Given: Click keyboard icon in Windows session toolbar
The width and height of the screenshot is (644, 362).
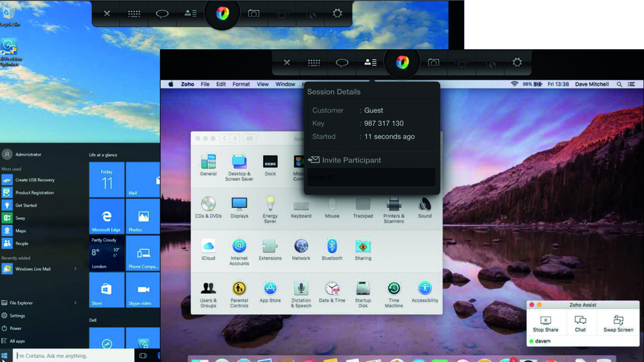Looking at the screenshot, I should pyautogui.click(x=134, y=14).
